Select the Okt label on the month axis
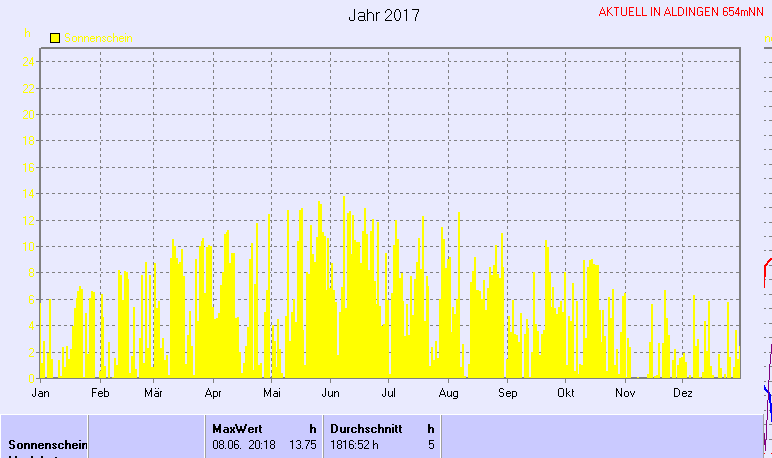The width and height of the screenshot is (772, 458). (566, 394)
